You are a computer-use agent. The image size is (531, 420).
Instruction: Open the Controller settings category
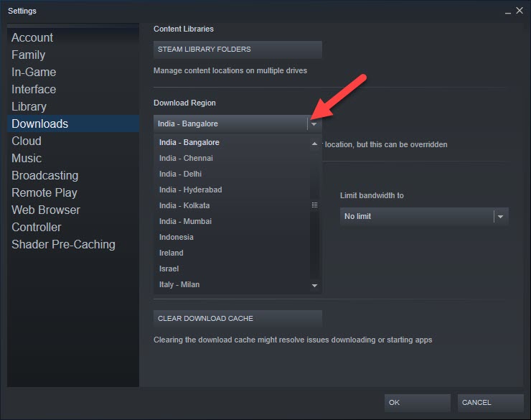[x=37, y=227]
